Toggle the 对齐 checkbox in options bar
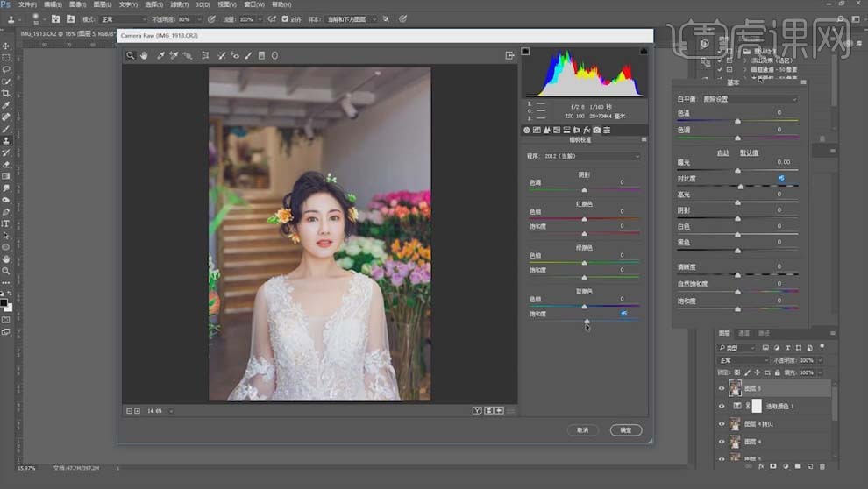The image size is (868, 489). click(285, 18)
